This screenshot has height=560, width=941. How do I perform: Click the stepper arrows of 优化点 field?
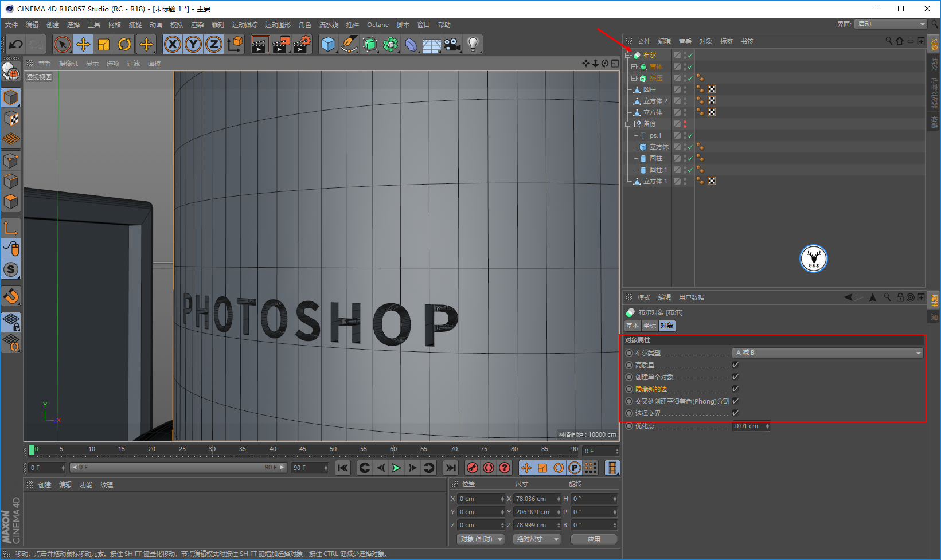pyautogui.click(x=767, y=426)
